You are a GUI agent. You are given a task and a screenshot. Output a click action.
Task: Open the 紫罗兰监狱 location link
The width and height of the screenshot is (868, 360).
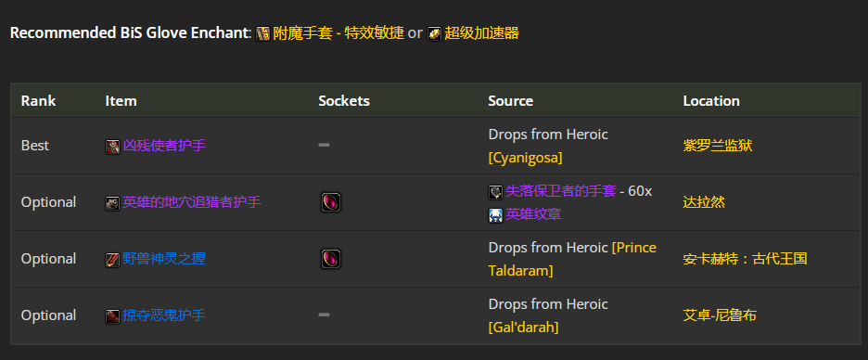coord(718,146)
